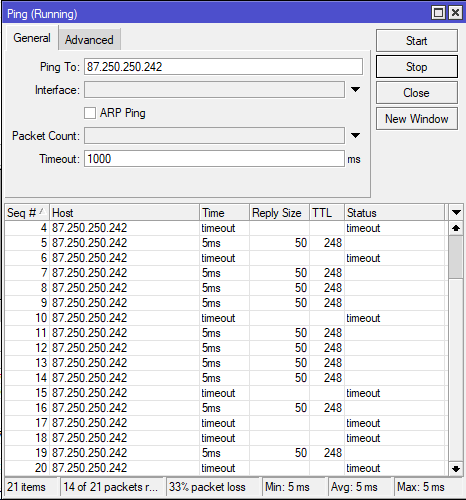Screen dimensions: 466x500
Task: Click the scroll up arrow of results list
Action: 456,228
